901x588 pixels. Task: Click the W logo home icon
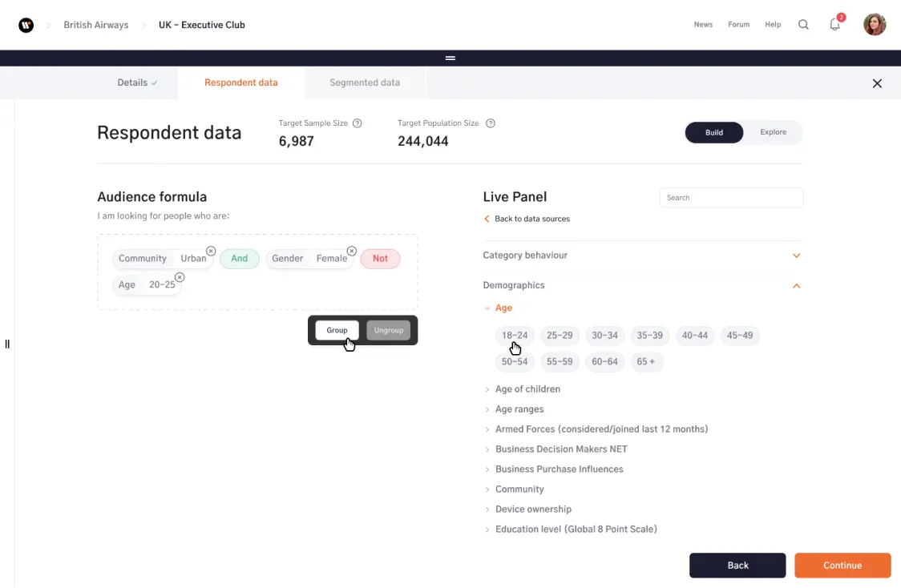[26, 26]
